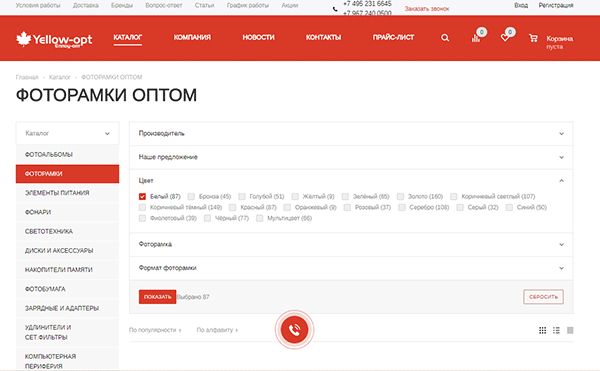Switch to compact table view icon
600x371 pixels.
(x=570, y=330)
